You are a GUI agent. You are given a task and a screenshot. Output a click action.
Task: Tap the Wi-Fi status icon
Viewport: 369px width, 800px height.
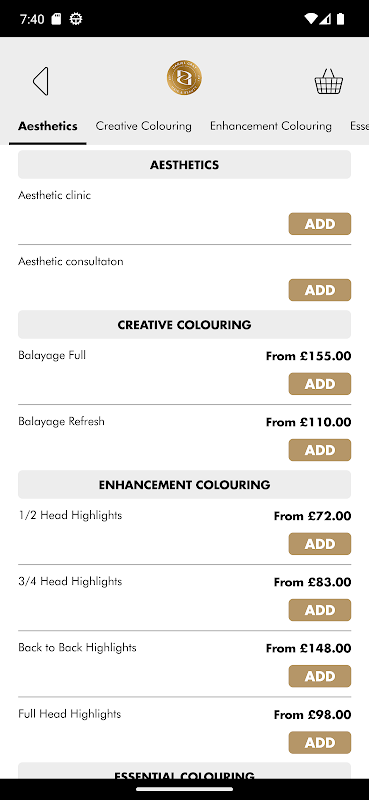point(311,19)
